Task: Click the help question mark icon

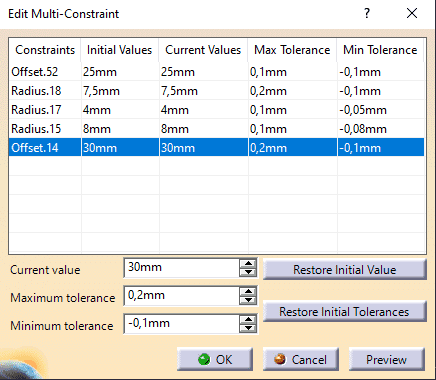Action: 367,13
